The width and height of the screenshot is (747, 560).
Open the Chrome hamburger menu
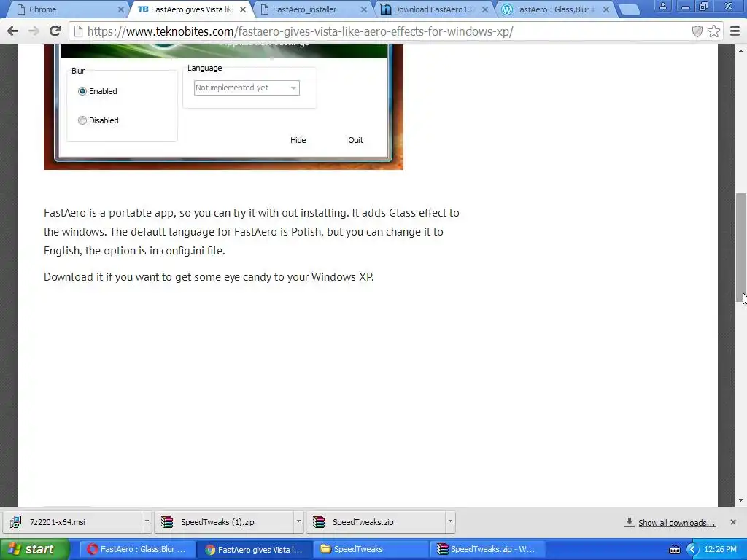(735, 31)
